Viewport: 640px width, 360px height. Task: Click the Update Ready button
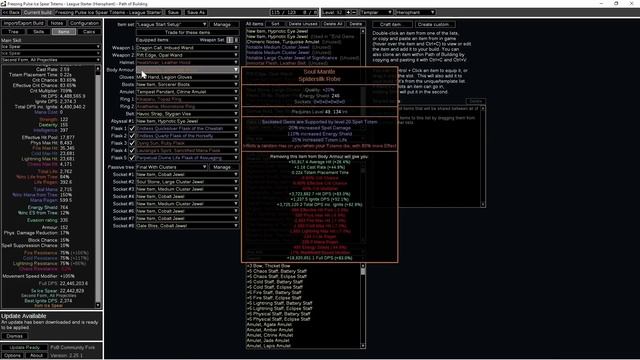tap(24, 348)
